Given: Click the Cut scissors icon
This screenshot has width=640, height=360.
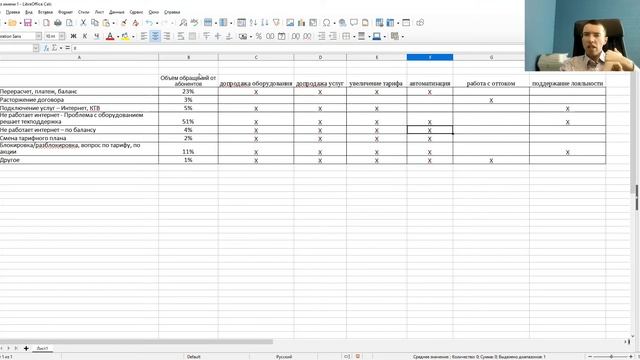Looking at the screenshot, I should point(83,23).
